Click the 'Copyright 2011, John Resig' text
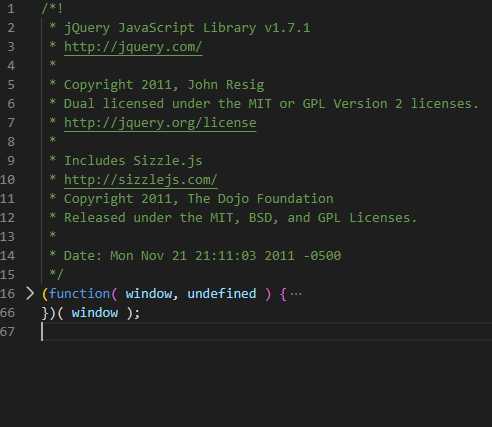 (164, 85)
